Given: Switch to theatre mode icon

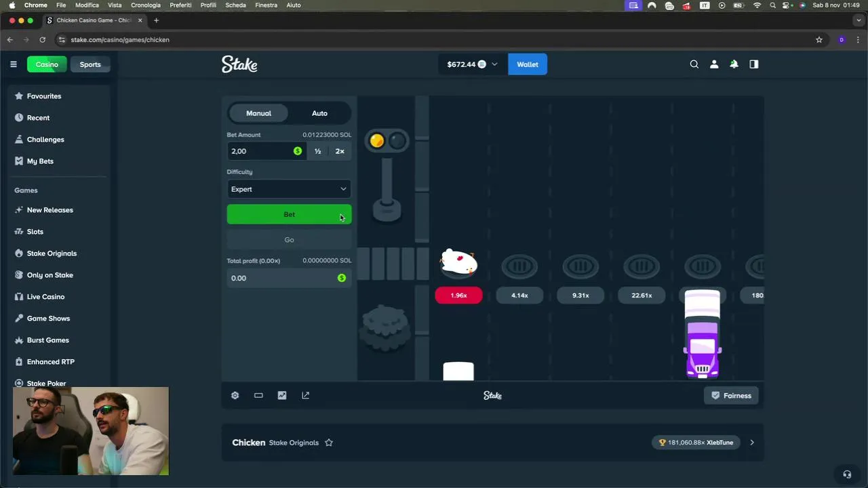Looking at the screenshot, I should (258, 395).
